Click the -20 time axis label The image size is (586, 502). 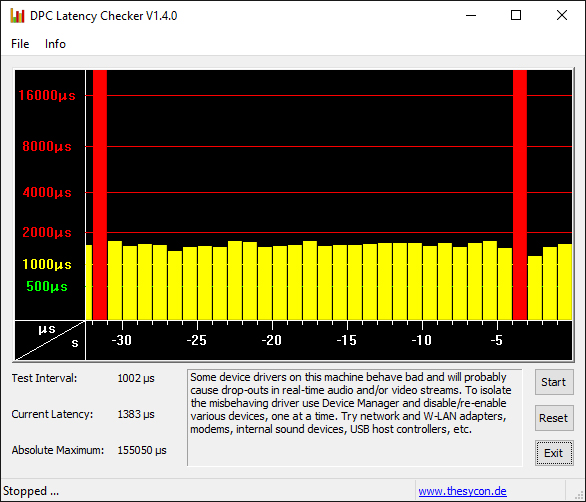click(272, 340)
